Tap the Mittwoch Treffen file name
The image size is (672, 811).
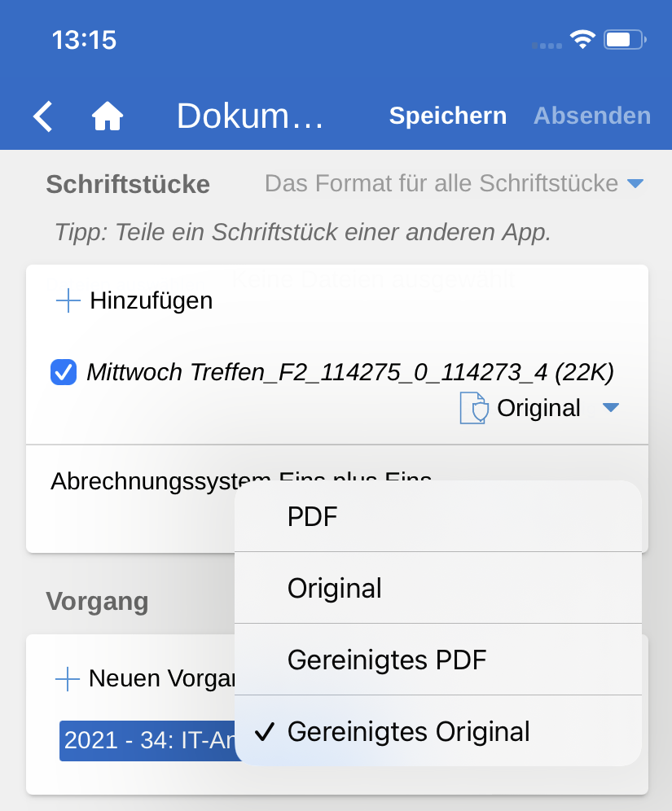pos(350,372)
